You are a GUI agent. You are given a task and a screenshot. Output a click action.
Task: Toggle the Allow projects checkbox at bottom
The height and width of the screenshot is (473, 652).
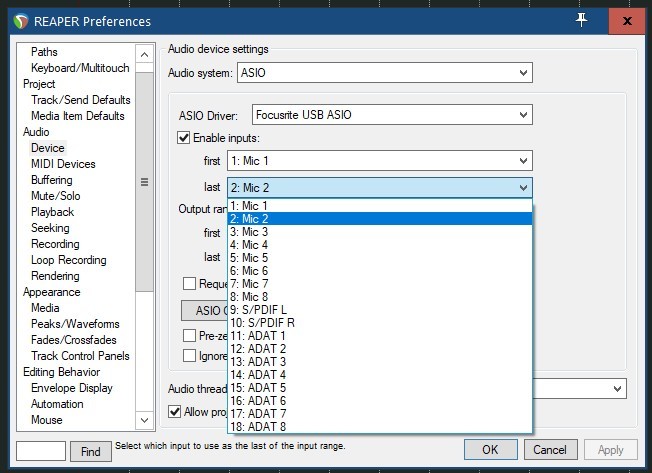tap(175, 412)
